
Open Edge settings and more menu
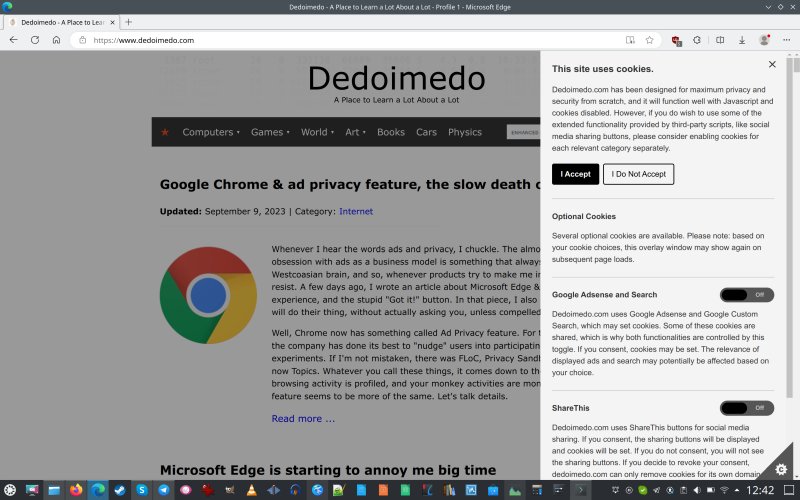coord(786,40)
